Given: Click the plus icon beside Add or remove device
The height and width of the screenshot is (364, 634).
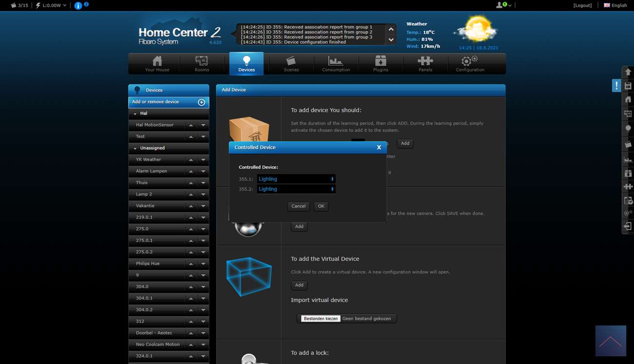Looking at the screenshot, I should click(201, 102).
